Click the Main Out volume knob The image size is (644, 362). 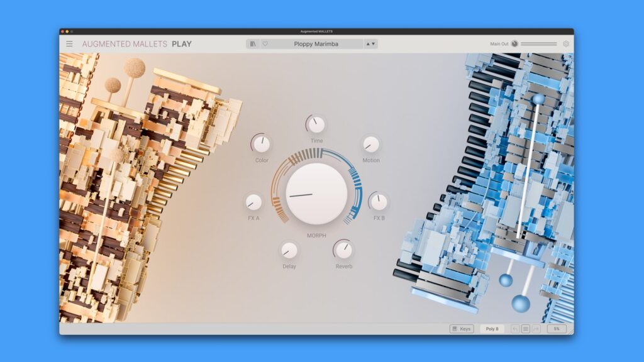coord(514,43)
